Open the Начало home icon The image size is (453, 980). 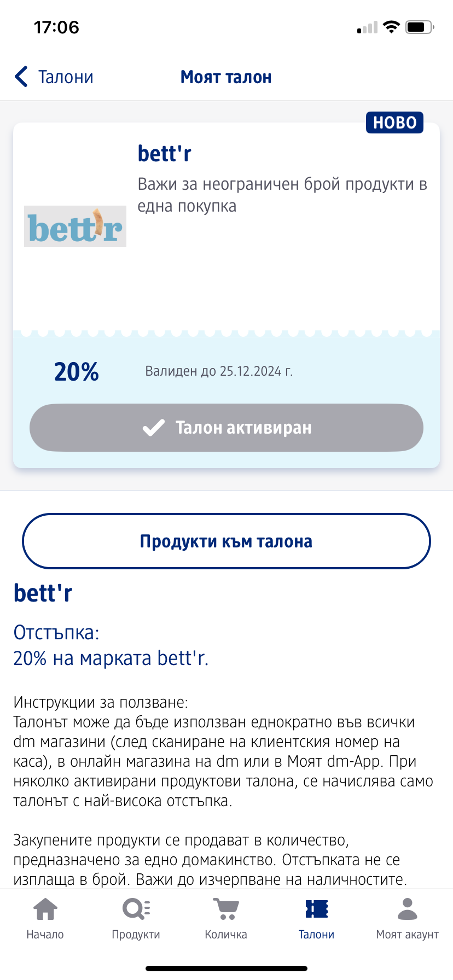coord(45,909)
